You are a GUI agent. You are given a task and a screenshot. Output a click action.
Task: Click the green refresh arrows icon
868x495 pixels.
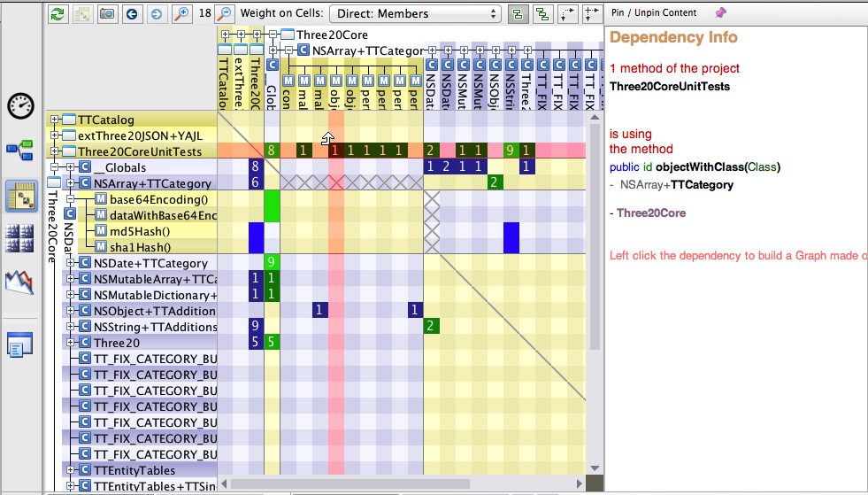click(58, 14)
